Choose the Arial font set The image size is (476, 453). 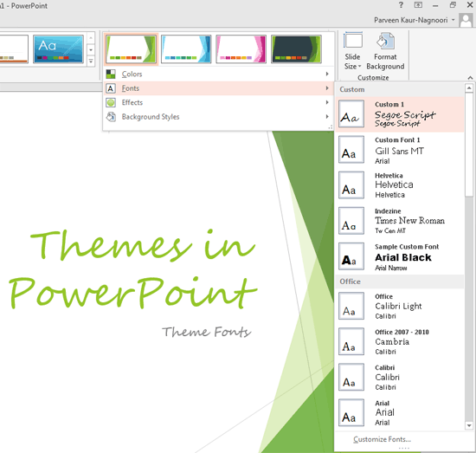pyautogui.click(x=400, y=412)
